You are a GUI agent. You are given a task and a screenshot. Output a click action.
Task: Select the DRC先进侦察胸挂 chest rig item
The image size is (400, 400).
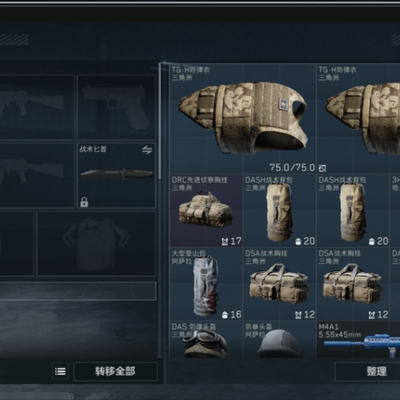[206, 210]
